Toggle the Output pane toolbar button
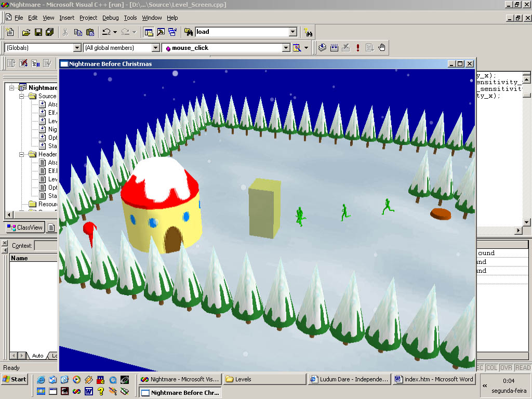Screen dimensions: 532x399 [x=161, y=32]
